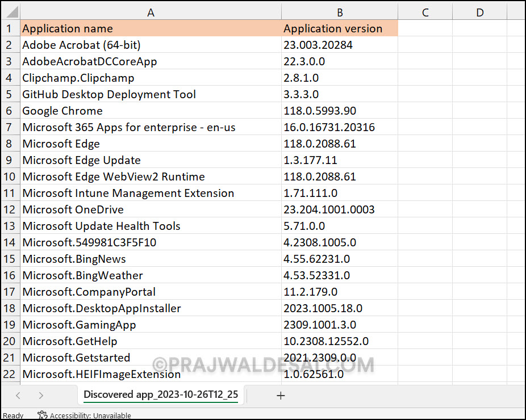Select cell Microsoft Update Health Tools
Viewport: 526px width, 420px height.
point(151,226)
